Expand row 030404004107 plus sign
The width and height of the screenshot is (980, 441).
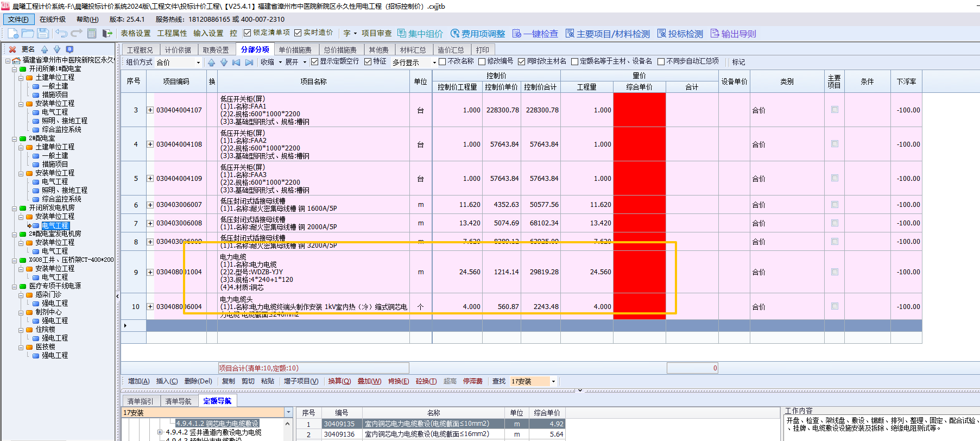pos(150,110)
